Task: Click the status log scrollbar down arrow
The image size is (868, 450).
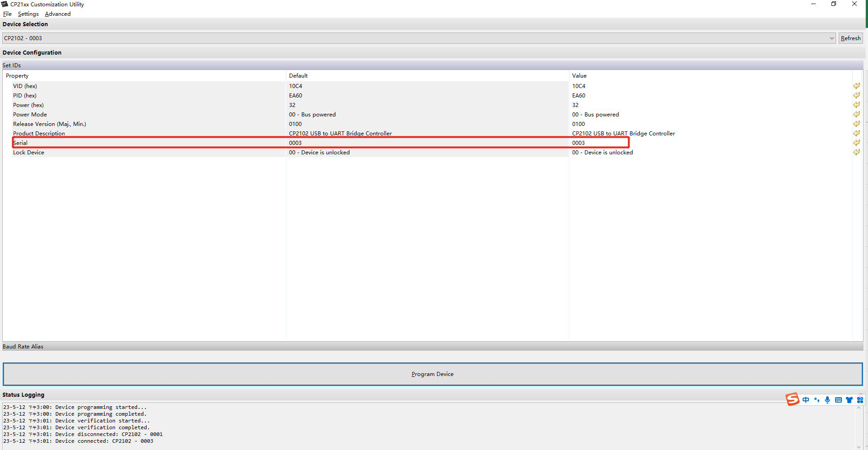Action: 859,446
